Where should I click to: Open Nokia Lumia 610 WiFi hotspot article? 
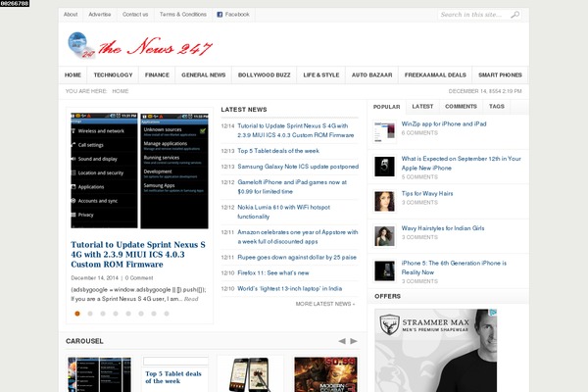click(284, 212)
